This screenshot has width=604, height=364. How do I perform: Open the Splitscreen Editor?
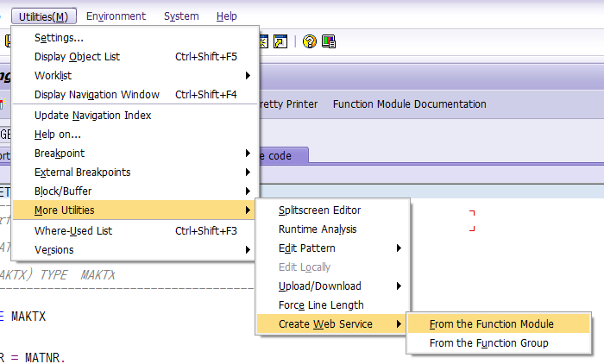tap(333, 210)
